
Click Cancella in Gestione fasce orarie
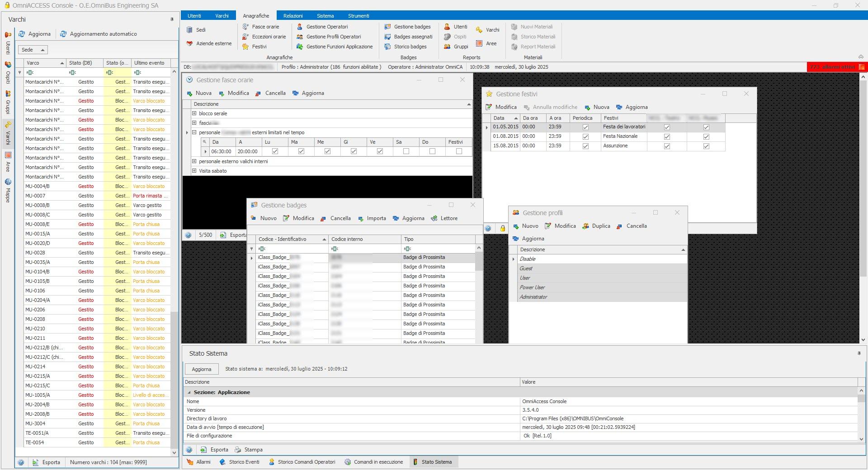pyautogui.click(x=270, y=93)
